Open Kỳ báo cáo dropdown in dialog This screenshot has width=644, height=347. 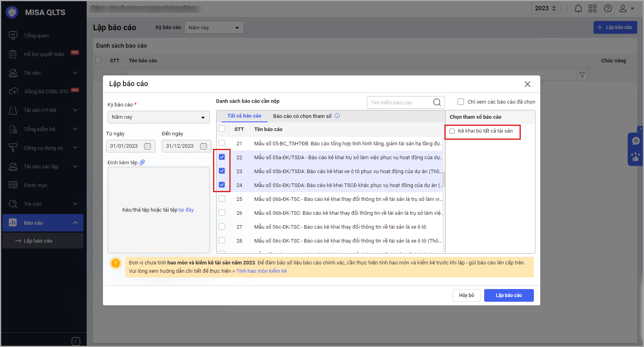pos(159,117)
